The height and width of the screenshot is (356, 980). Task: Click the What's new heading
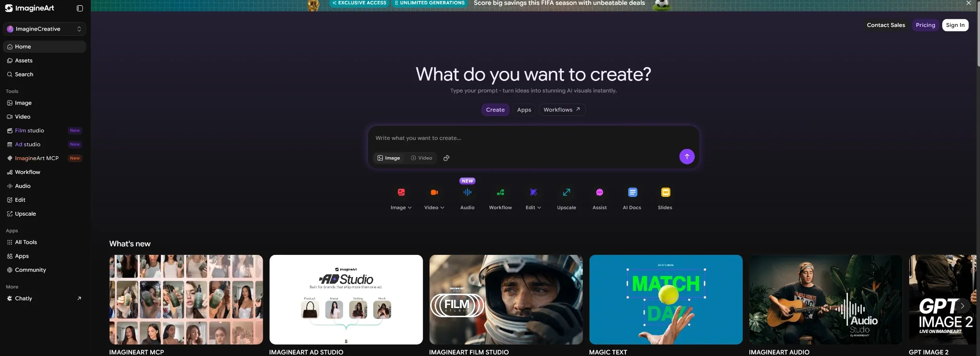pos(130,243)
